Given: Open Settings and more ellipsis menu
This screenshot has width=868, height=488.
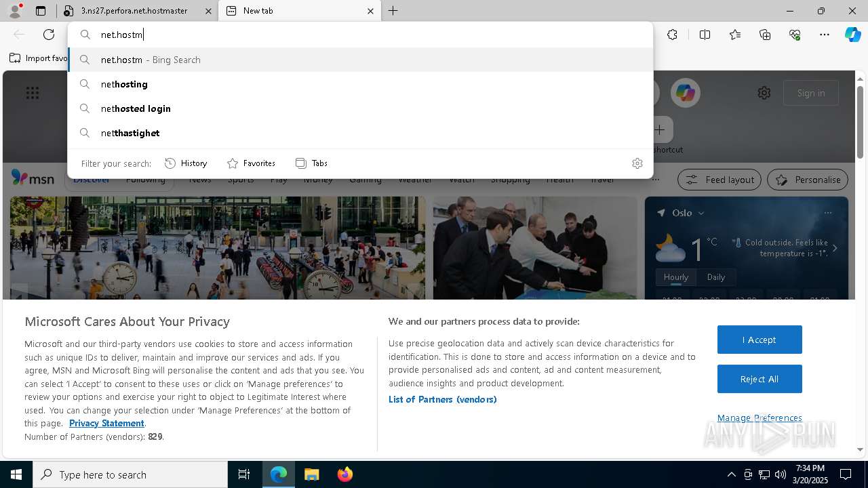Looking at the screenshot, I should coord(825,35).
